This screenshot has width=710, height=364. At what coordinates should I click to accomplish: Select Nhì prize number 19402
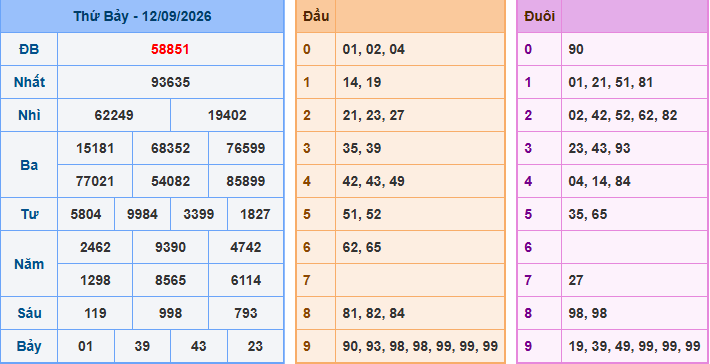coord(227,115)
